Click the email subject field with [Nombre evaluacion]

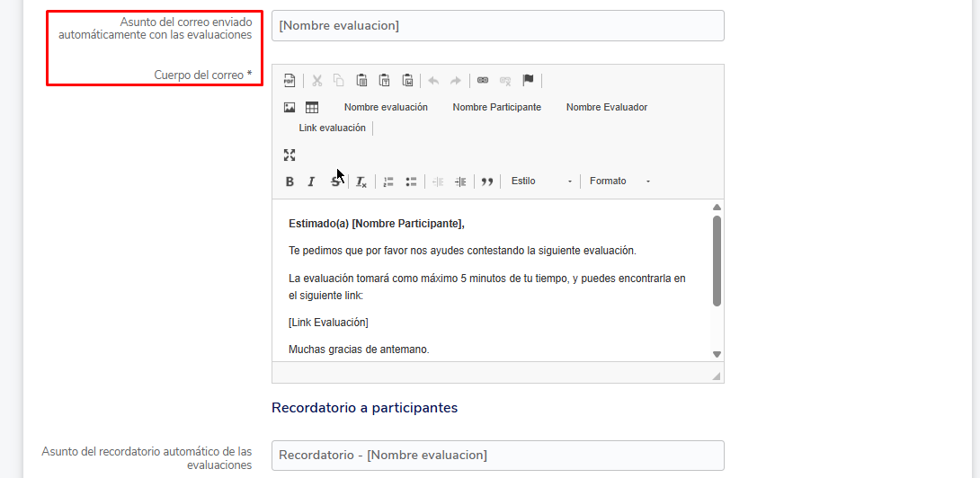(497, 26)
